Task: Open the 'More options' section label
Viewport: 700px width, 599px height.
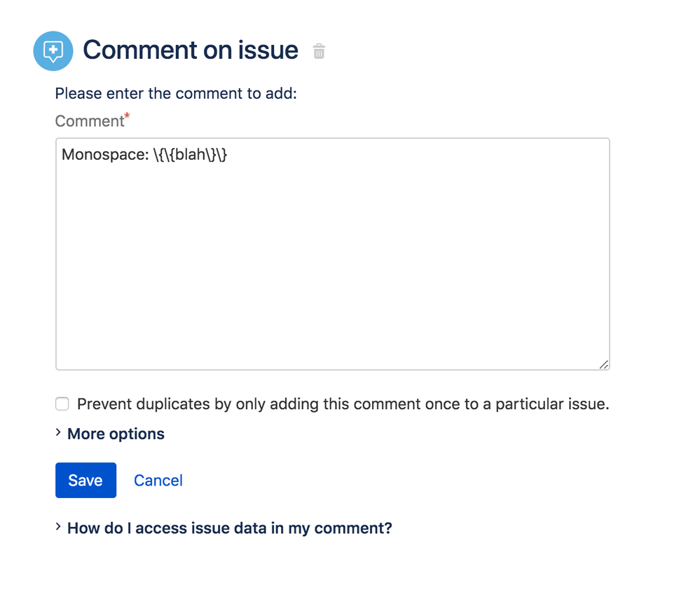Action: (116, 434)
